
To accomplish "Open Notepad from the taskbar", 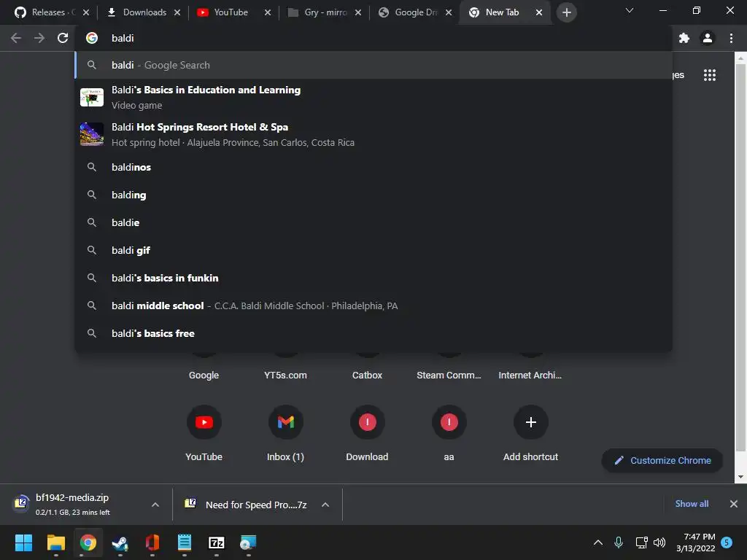I will 185,542.
